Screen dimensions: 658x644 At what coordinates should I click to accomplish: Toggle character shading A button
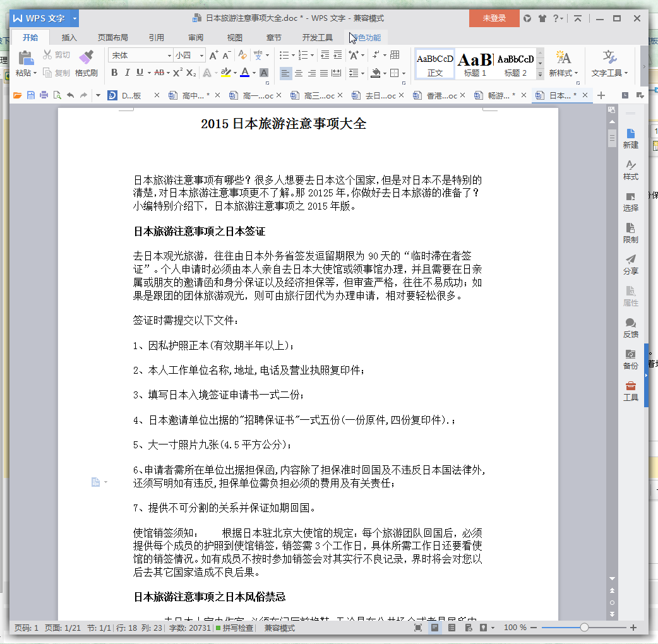[x=264, y=73]
